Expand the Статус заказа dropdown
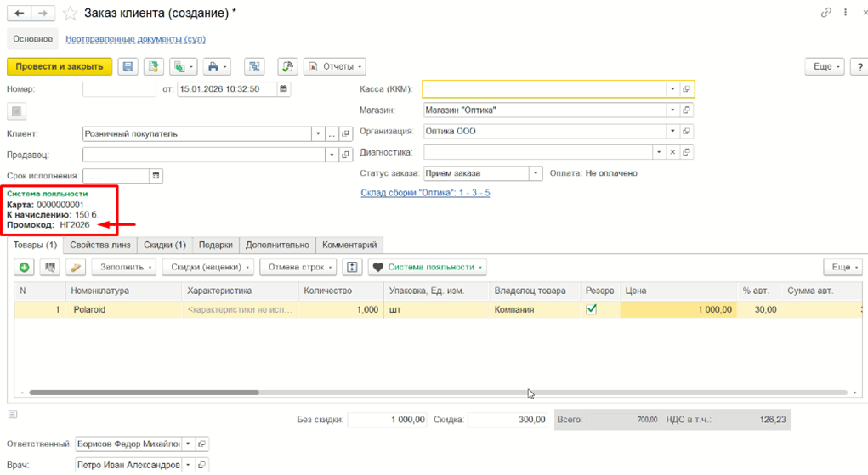Image resolution: width=868 pixels, height=475 pixels. tap(536, 173)
